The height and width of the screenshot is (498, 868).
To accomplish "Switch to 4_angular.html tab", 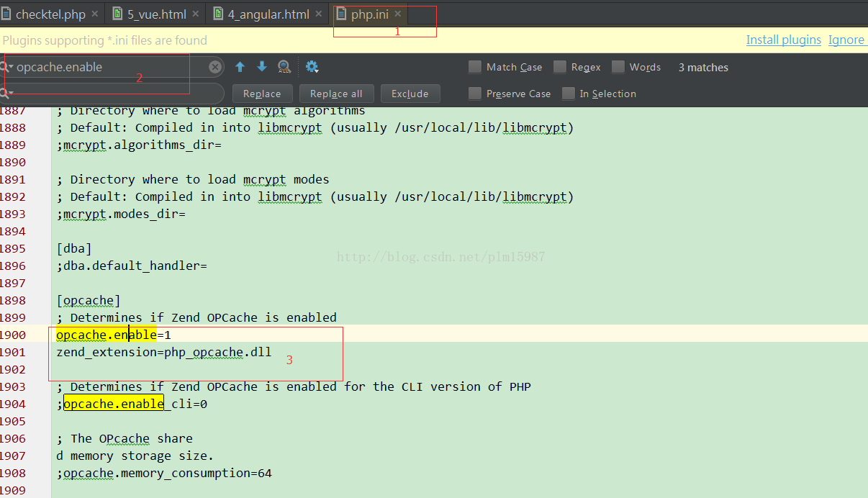I will (x=268, y=14).
